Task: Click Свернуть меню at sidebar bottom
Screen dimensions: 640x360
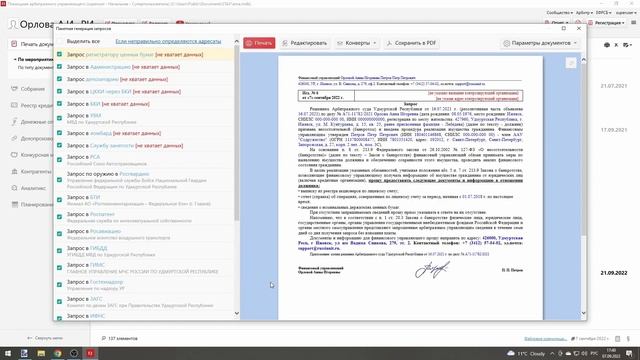Action: pyautogui.click(x=45, y=338)
